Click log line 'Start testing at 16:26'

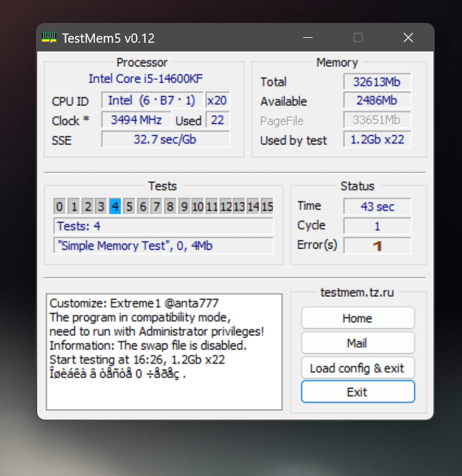137,359
